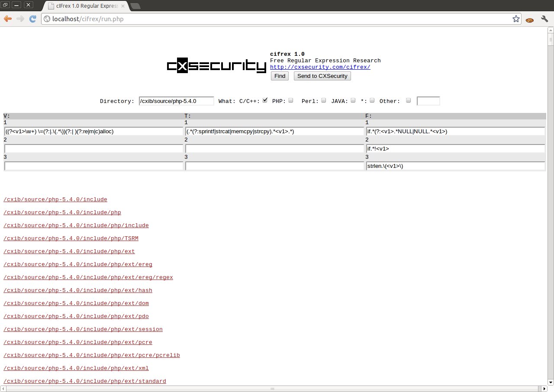Enable the PHP checkbox

(291, 100)
